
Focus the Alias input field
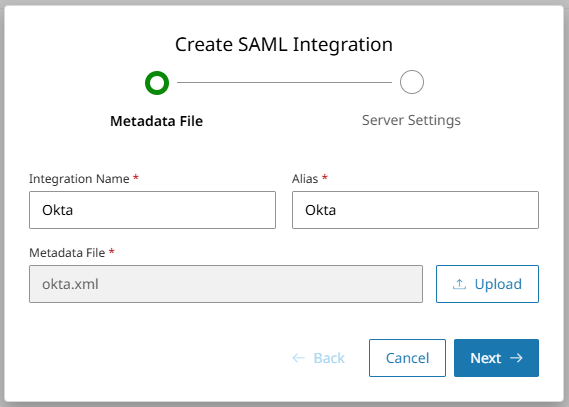click(415, 210)
